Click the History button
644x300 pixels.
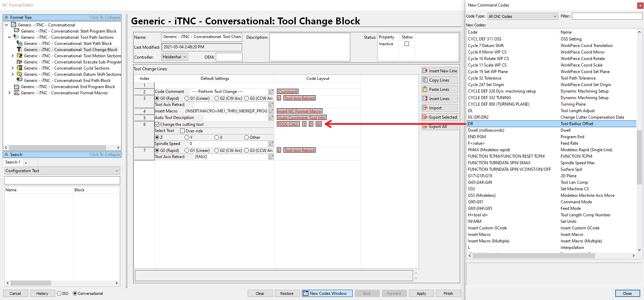tap(42, 293)
